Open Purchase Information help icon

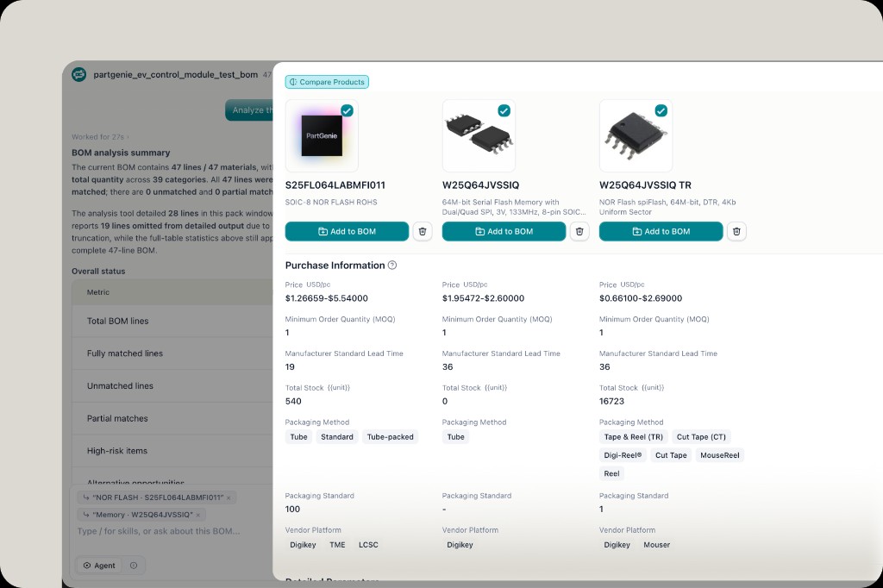tap(392, 266)
